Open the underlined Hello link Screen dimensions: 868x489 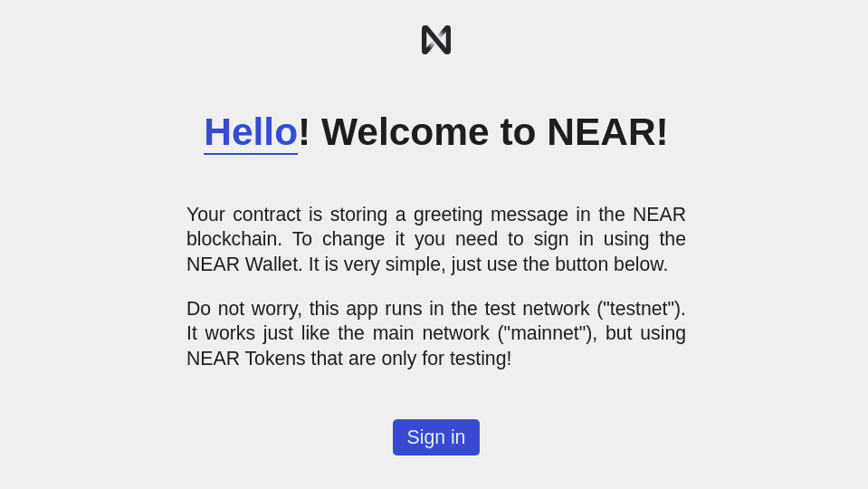point(251,132)
